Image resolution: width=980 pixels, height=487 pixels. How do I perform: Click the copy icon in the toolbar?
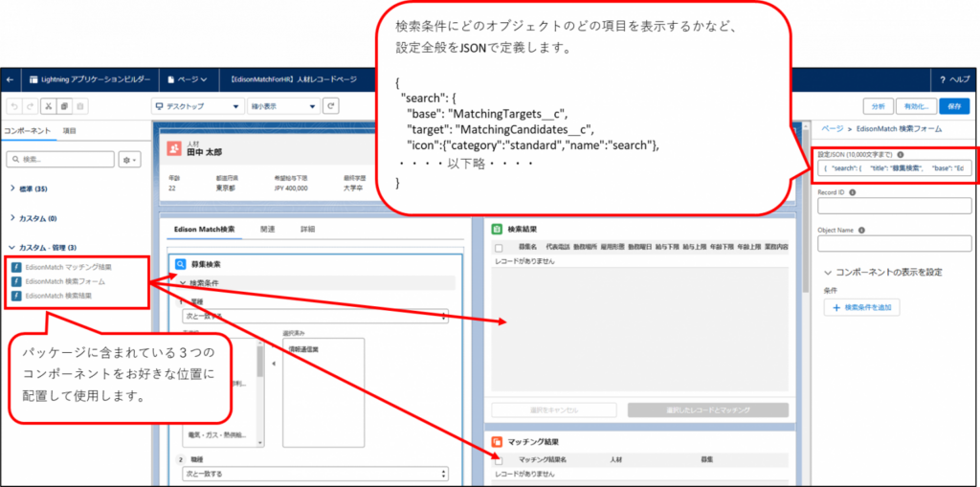62,106
